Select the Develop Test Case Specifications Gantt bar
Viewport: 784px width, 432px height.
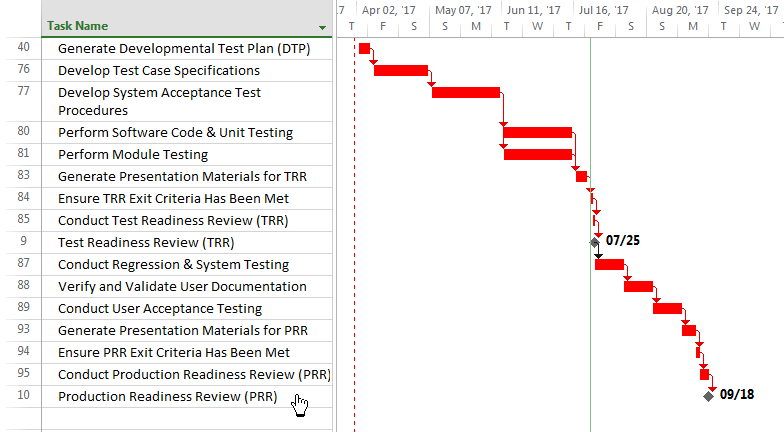401,70
